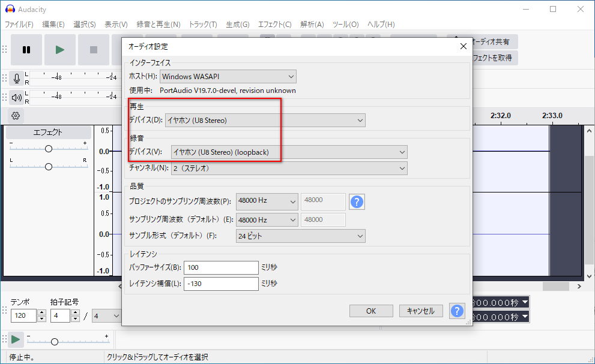Maximize the Audacity window

pos(553,9)
